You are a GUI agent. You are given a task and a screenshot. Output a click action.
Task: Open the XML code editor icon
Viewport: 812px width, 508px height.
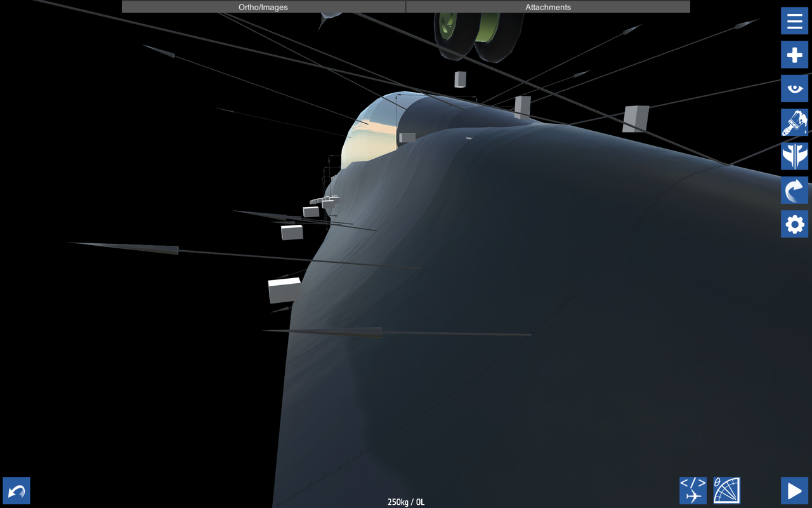coord(693,491)
